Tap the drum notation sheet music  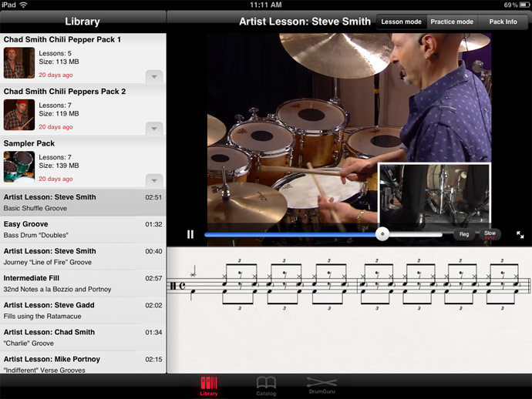click(x=349, y=284)
